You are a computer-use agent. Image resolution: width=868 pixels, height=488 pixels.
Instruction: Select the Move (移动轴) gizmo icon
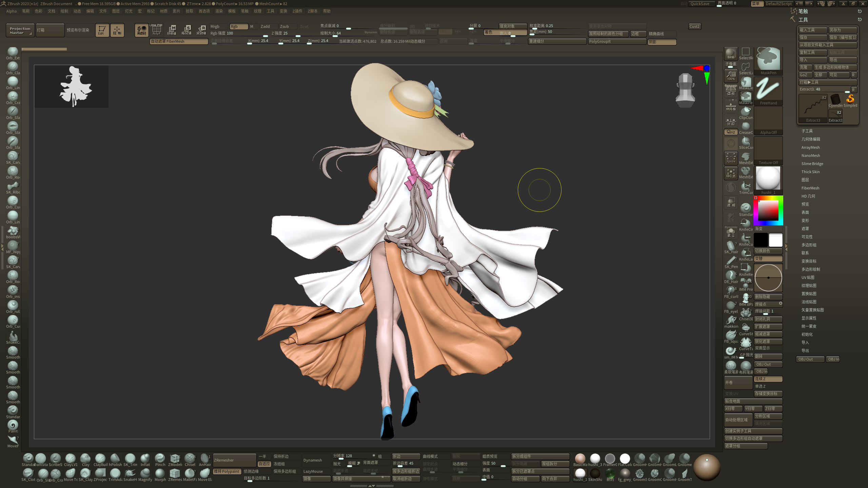(172, 29)
